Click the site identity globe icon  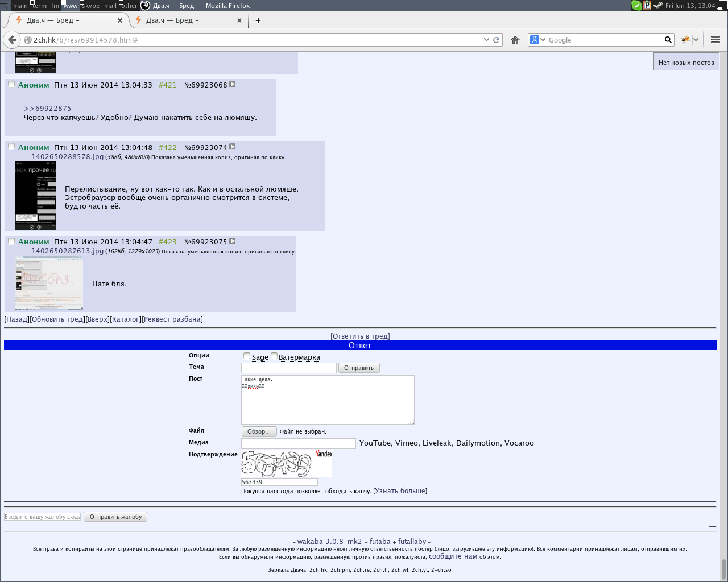click(27, 40)
